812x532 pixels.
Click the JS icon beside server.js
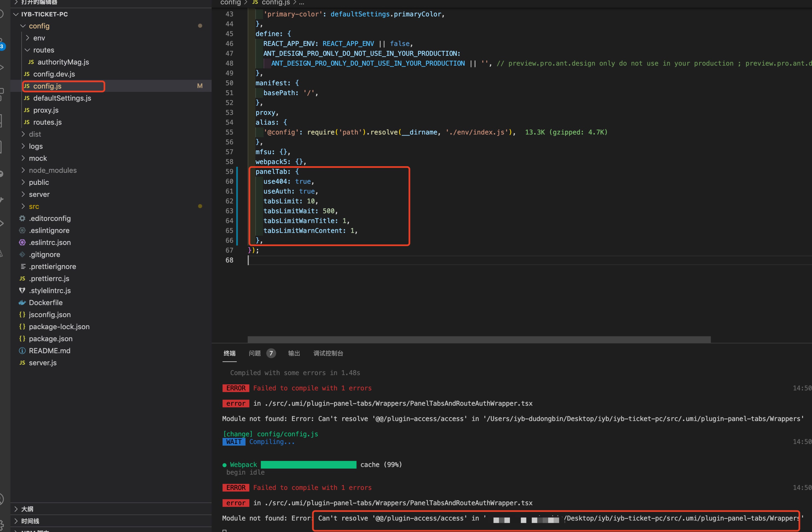[22, 363]
